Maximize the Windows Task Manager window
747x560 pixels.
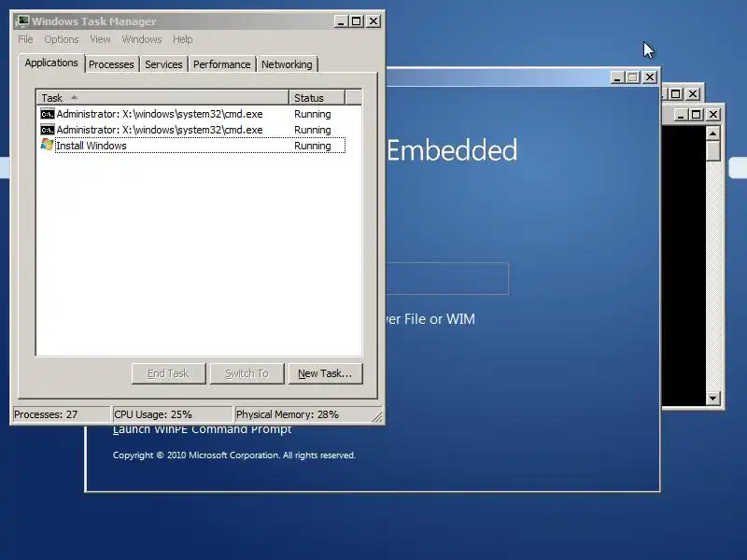[x=357, y=21]
